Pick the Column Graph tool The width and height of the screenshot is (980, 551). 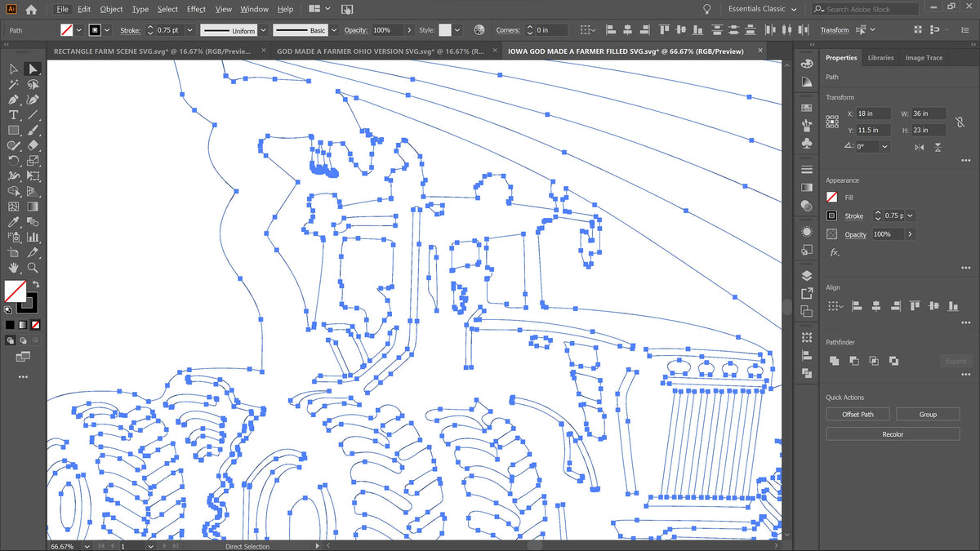[33, 238]
